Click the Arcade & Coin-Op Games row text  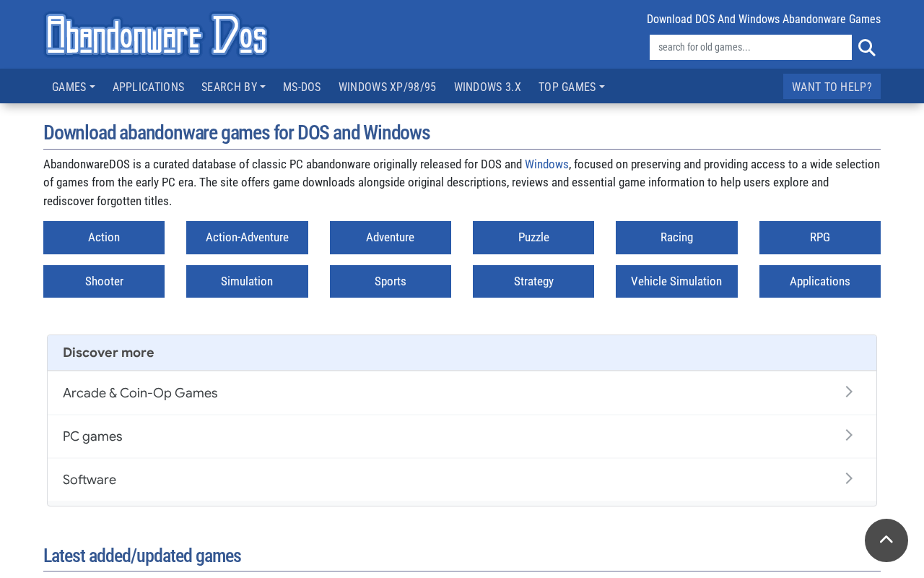[140, 393]
